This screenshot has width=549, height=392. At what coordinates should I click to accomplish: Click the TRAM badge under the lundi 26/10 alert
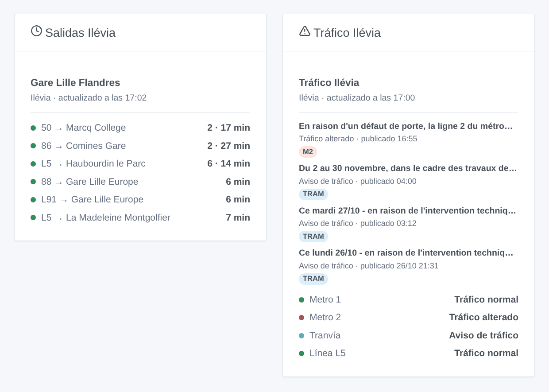[x=313, y=279]
